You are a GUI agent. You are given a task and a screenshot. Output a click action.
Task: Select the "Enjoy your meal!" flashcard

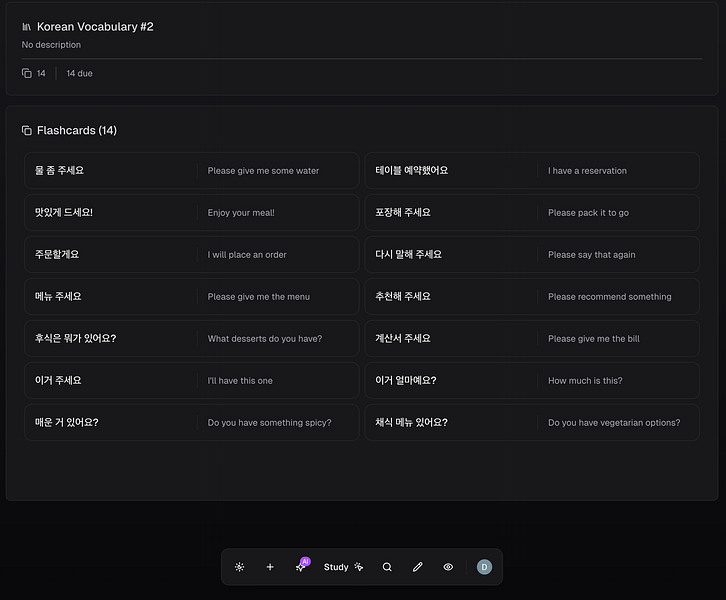(191, 213)
